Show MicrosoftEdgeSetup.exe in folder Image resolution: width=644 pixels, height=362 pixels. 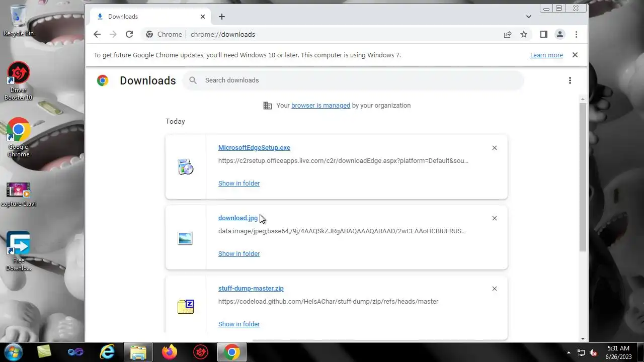tap(239, 184)
